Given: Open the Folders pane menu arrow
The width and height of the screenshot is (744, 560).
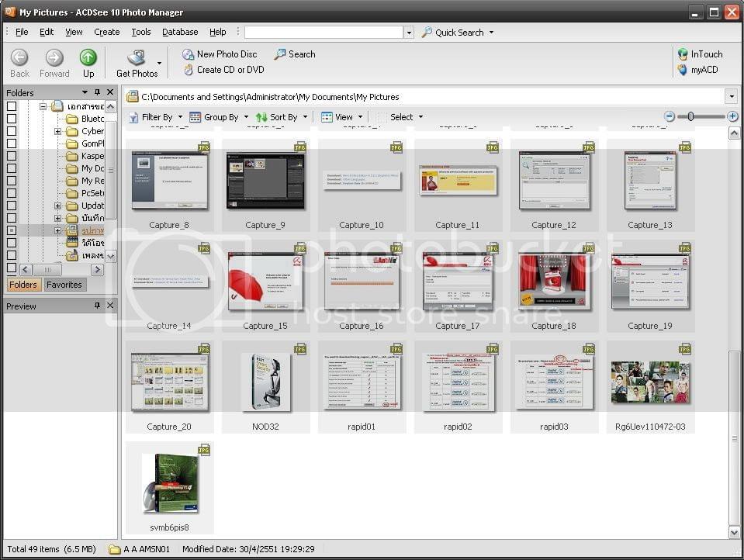Looking at the screenshot, I should pyautogui.click(x=85, y=92).
